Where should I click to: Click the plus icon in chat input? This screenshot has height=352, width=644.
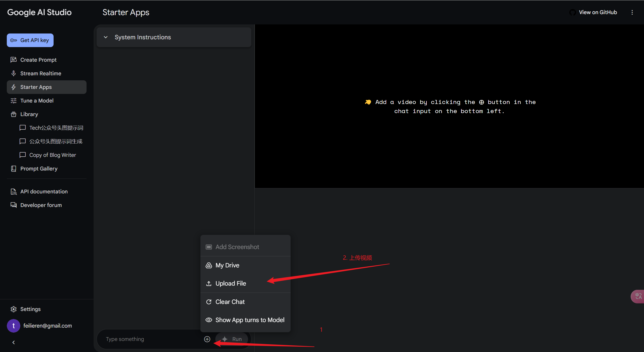(x=207, y=339)
